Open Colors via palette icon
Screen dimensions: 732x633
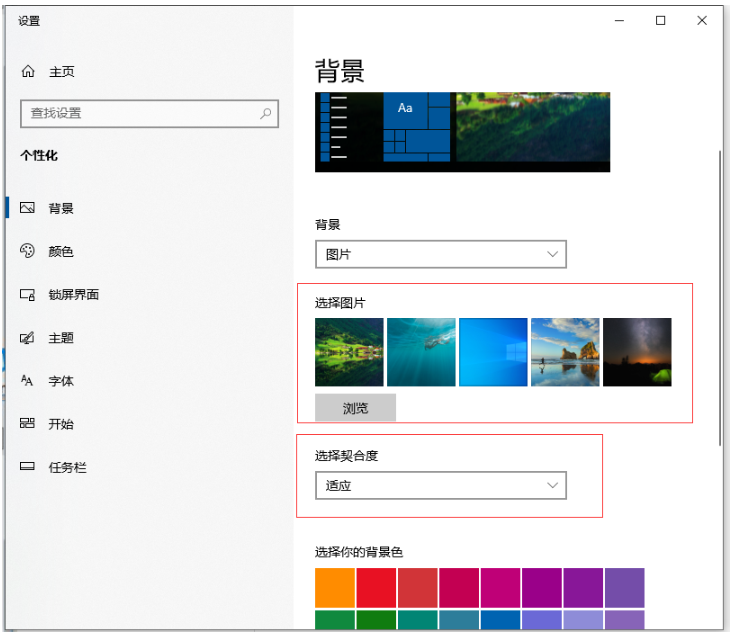coord(28,252)
